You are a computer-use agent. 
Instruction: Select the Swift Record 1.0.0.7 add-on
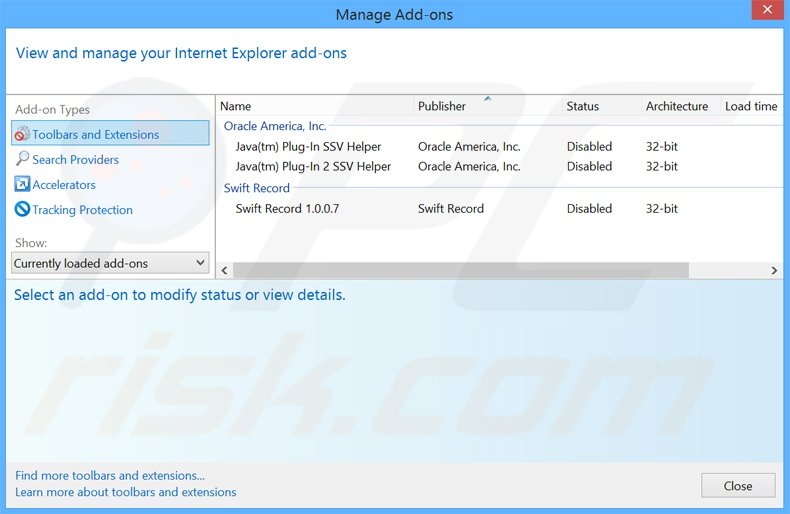(287, 208)
